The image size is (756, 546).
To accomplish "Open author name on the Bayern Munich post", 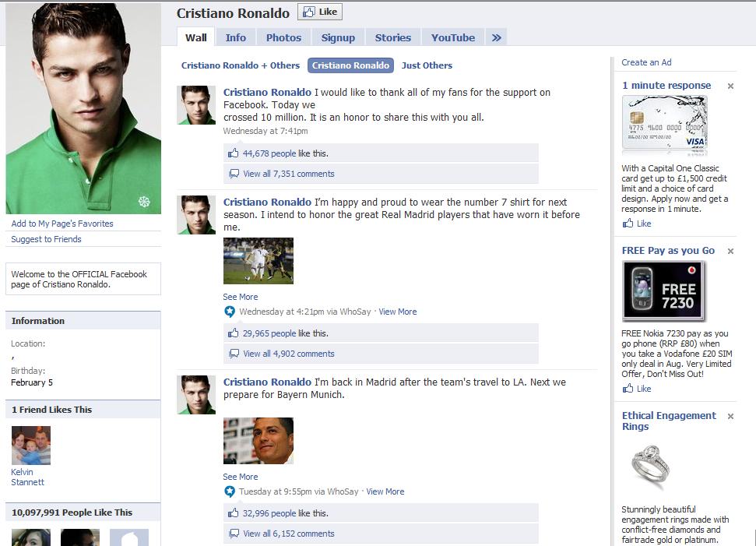I will coord(267,382).
